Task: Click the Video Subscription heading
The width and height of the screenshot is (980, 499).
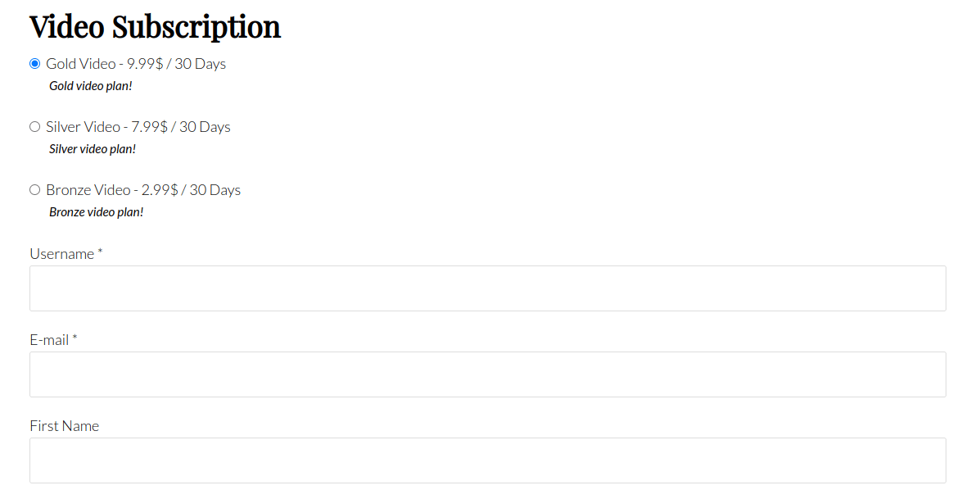Action: pos(155,28)
